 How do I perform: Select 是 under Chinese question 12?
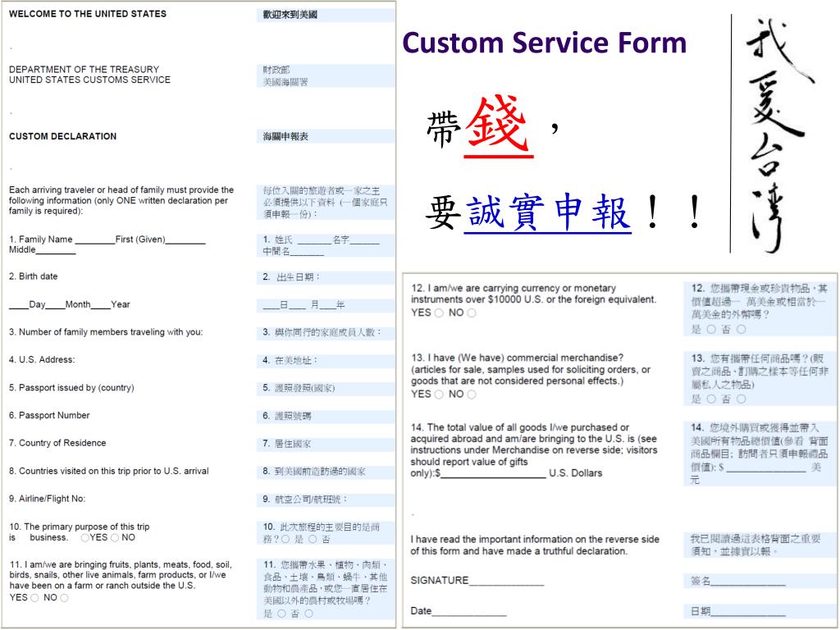[711, 330]
